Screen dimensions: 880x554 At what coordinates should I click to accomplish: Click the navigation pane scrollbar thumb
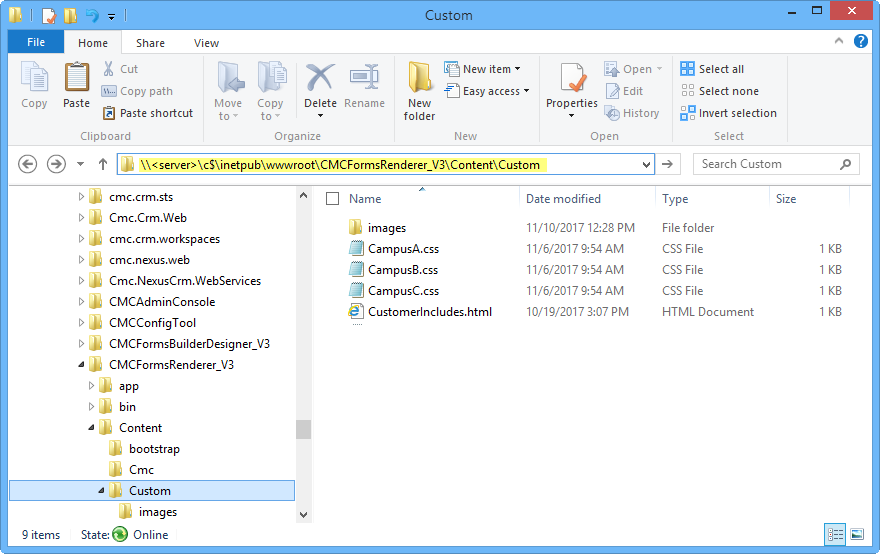(304, 429)
